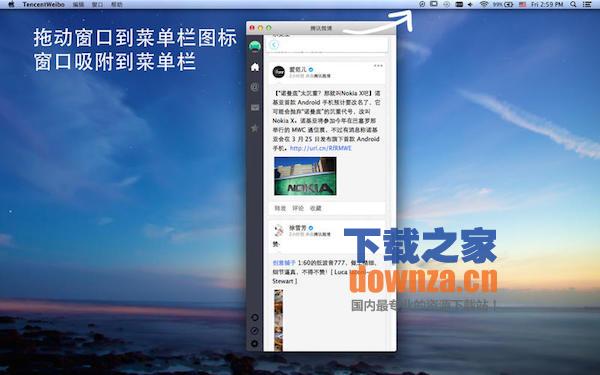600x375 pixels.
Task: Open the 帮助 menu in menu bar
Action: (x=117, y=5)
